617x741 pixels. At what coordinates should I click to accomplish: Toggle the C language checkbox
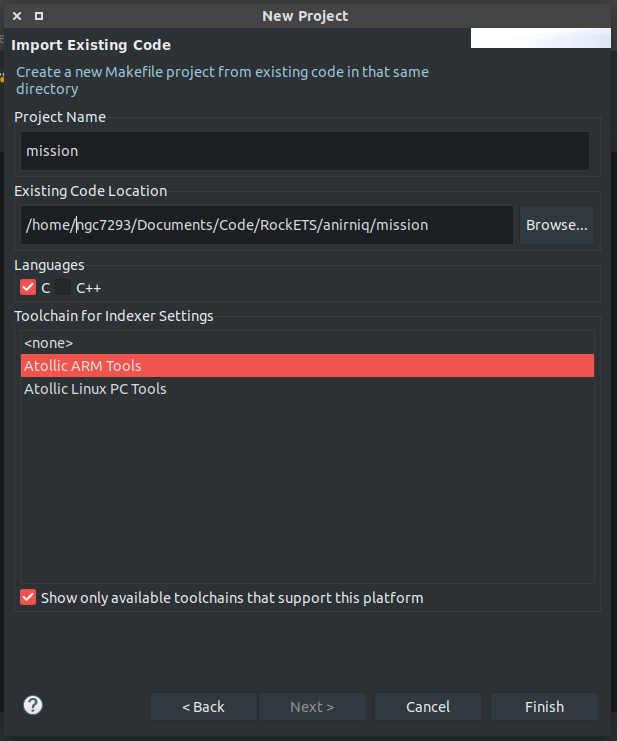pos(28,287)
